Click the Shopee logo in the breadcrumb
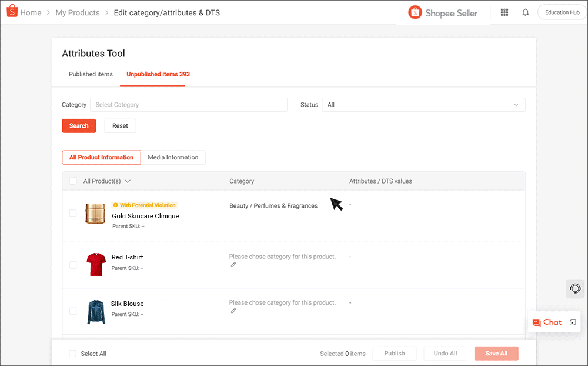This screenshot has height=366, width=588. click(12, 11)
